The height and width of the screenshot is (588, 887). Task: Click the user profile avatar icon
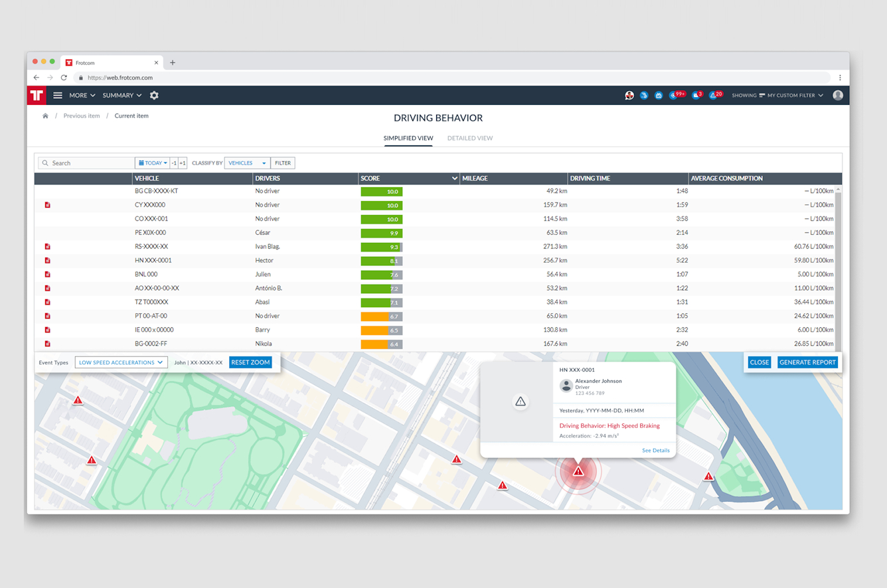point(838,96)
